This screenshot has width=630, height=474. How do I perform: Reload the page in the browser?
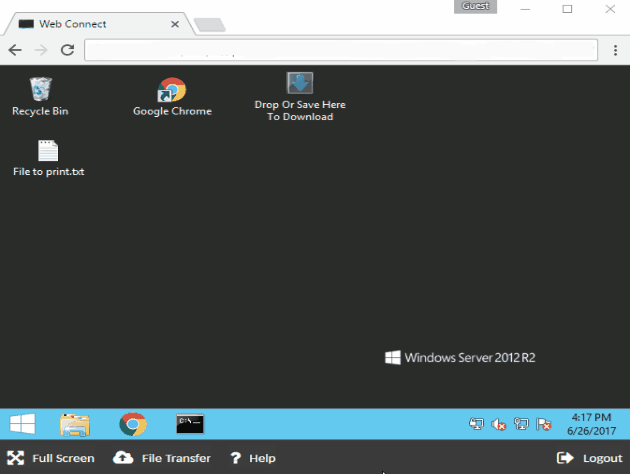click(68, 49)
